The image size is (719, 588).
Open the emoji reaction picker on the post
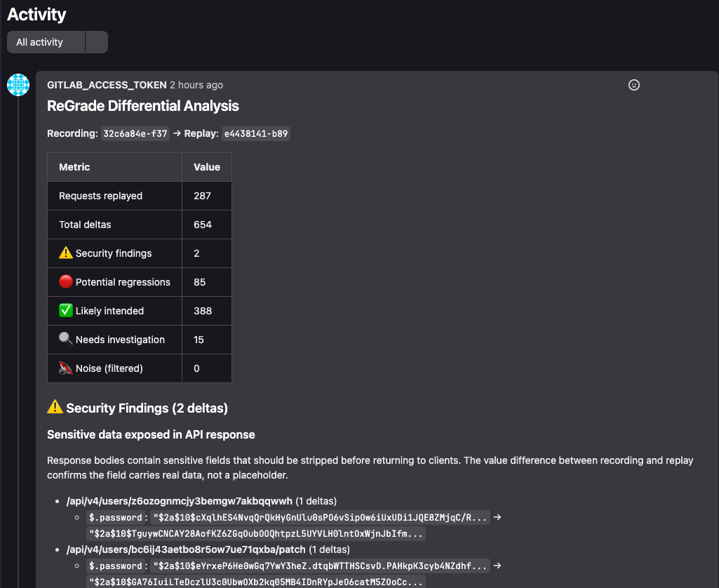[x=634, y=85]
